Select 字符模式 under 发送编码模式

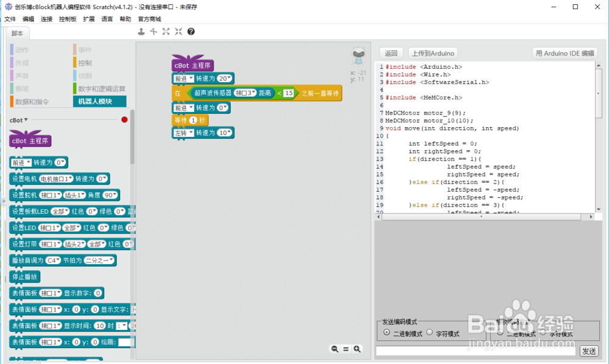429,332
